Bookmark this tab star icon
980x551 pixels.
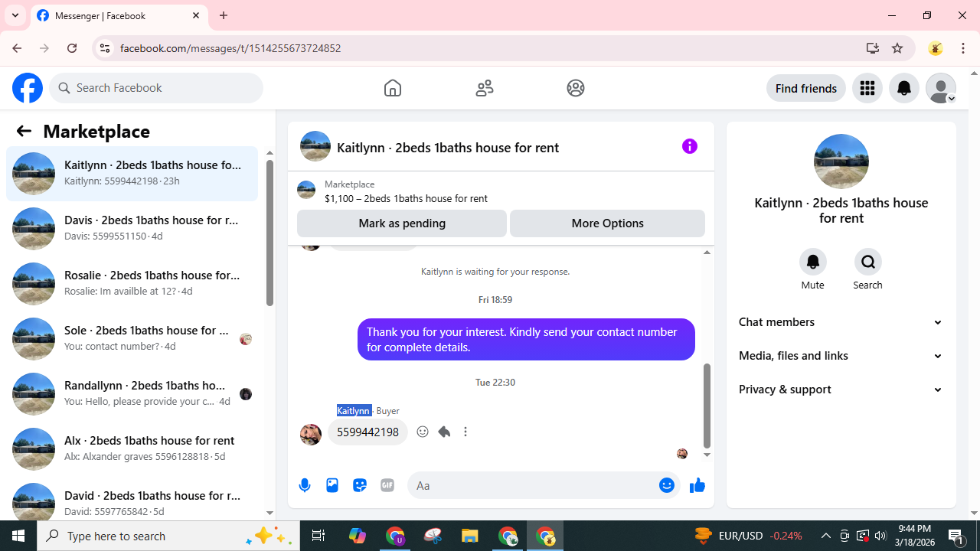pyautogui.click(x=897, y=48)
